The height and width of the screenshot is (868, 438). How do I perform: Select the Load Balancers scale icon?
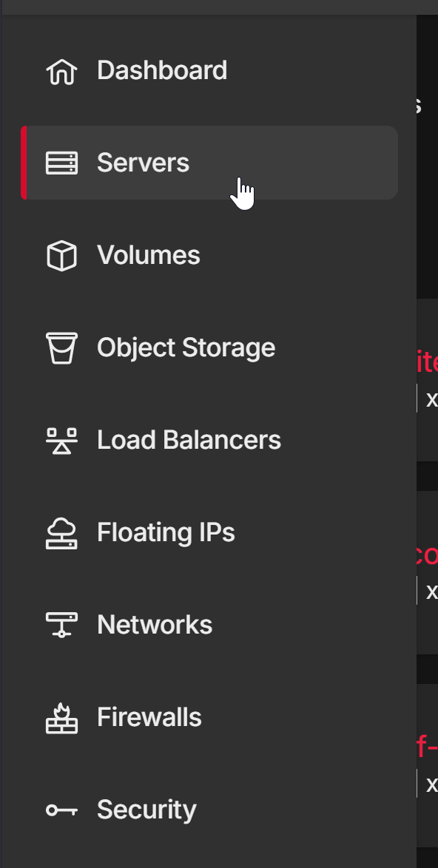click(x=61, y=441)
